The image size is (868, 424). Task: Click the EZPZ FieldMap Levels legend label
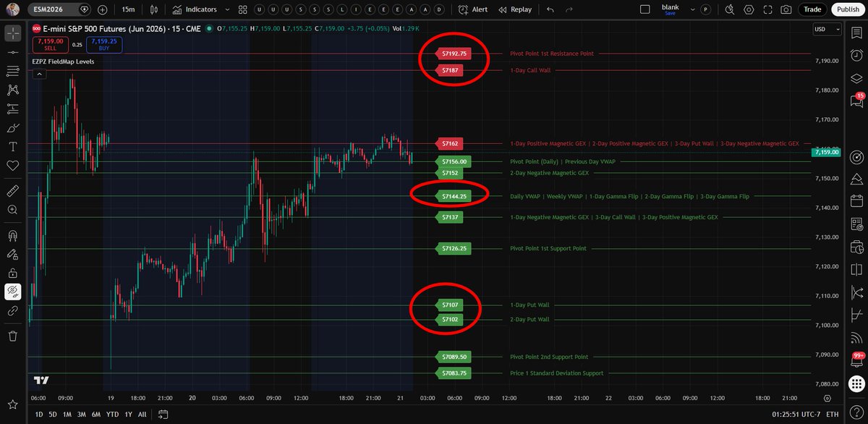click(63, 62)
